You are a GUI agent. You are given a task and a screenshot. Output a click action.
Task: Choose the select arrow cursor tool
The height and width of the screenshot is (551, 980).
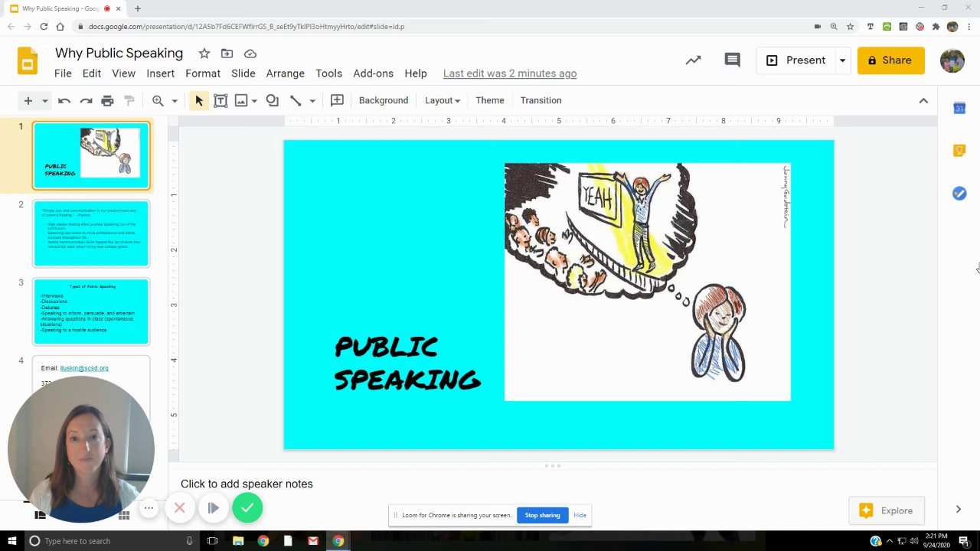199,100
